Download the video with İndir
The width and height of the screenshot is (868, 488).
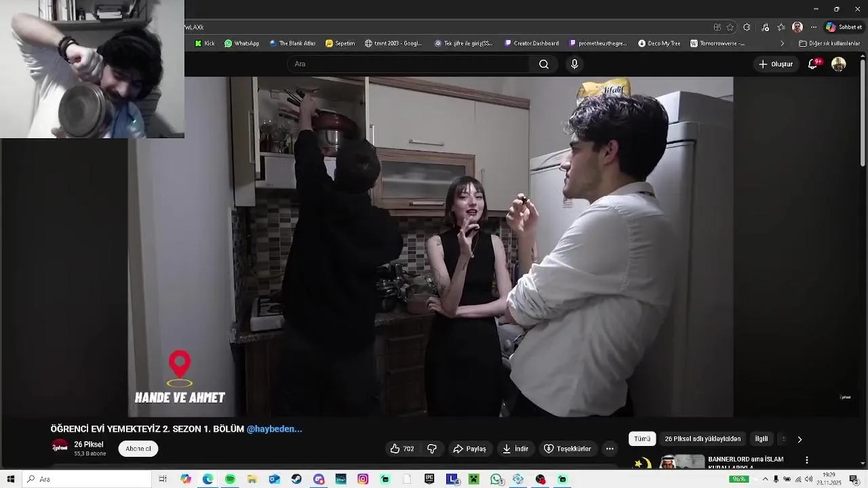pos(515,449)
